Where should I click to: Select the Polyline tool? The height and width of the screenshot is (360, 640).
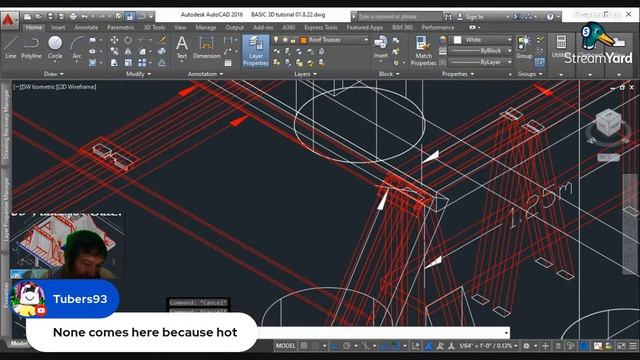click(x=31, y=47)
